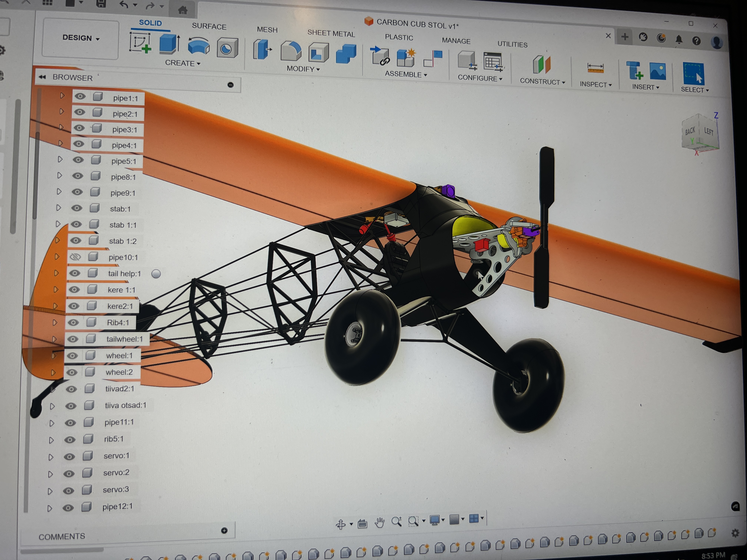Select the Hole tool icon
Viewport: 747px width, 560px height.
[x=227, y=48]
